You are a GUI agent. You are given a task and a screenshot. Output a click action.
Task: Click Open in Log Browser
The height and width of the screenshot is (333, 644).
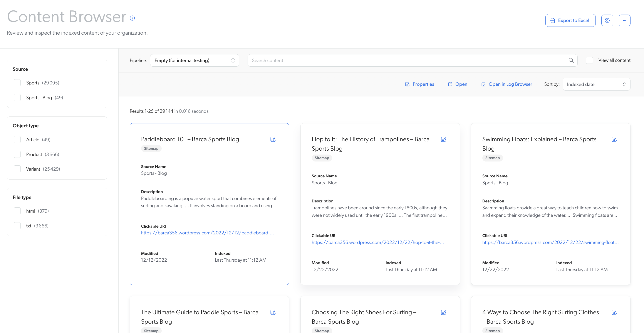point(507,84)
